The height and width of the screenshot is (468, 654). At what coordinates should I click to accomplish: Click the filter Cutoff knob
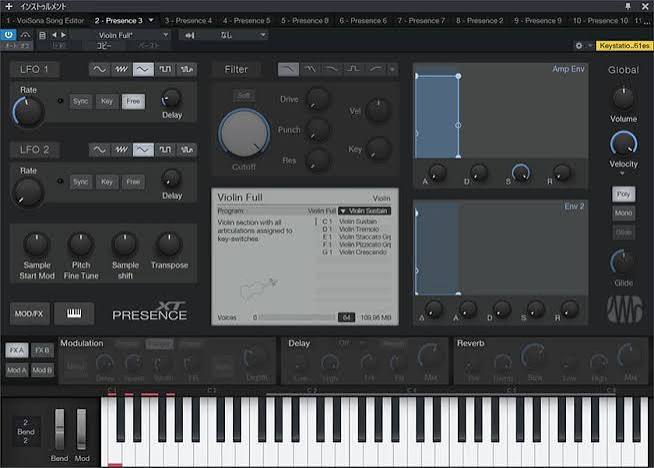tap(244, 134)
